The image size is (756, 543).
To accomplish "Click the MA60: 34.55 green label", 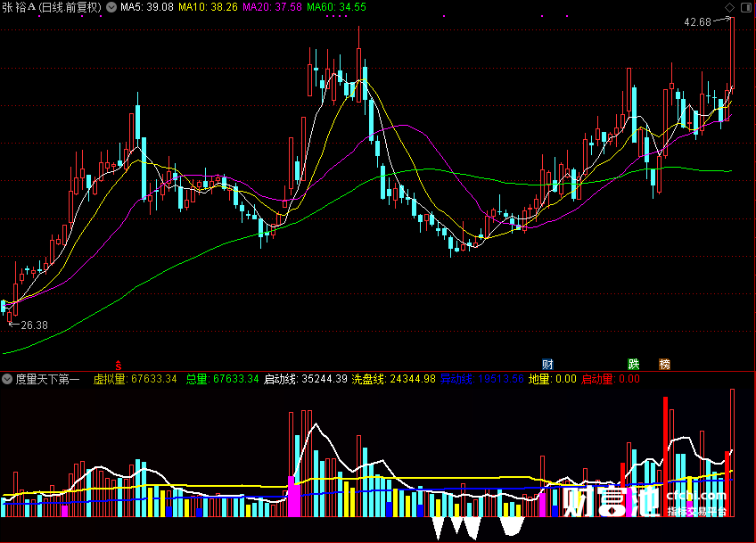I will (x=336, y=7).
